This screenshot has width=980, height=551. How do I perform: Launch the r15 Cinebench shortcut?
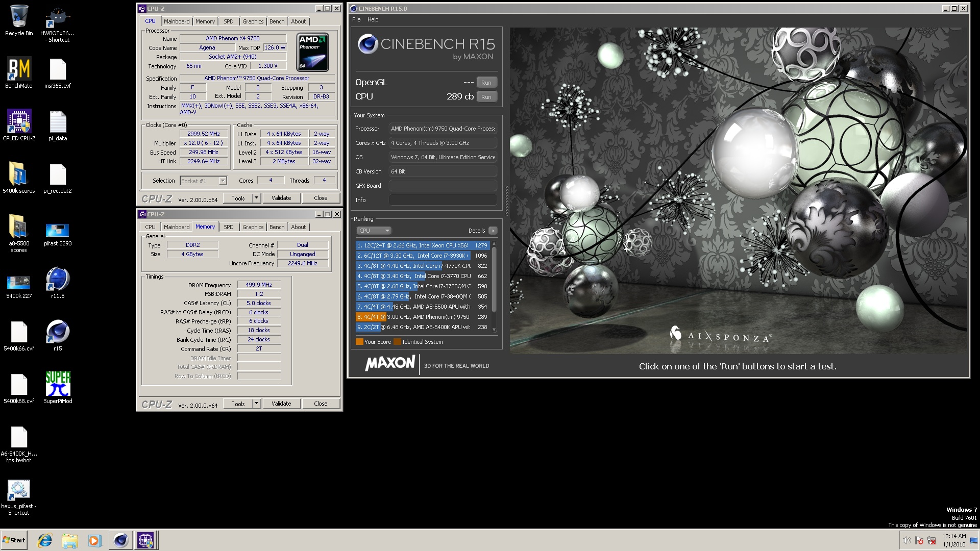[x=58, y=335]
